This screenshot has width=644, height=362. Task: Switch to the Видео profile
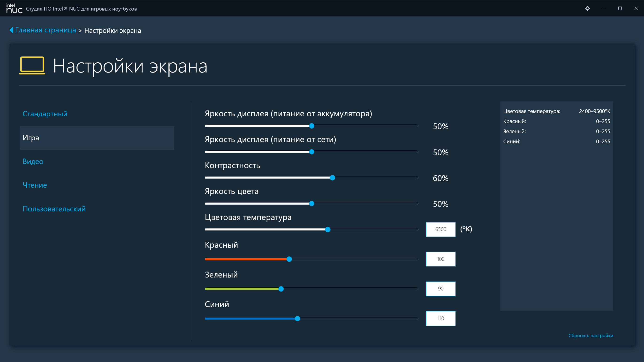33,161
